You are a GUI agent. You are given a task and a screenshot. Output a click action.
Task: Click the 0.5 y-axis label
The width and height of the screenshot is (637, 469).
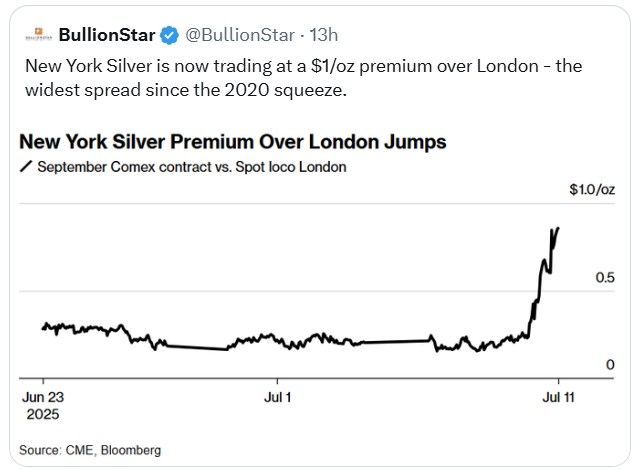tap(604, 277)
